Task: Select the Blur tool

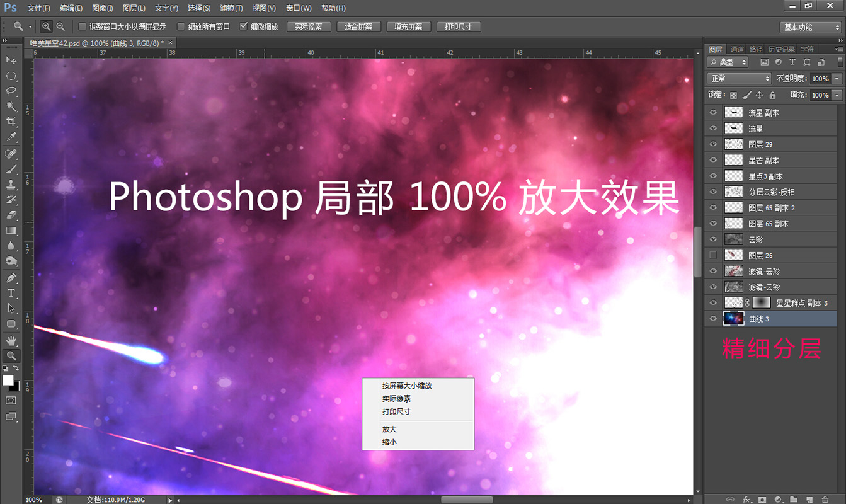Action: pos(11,246)
